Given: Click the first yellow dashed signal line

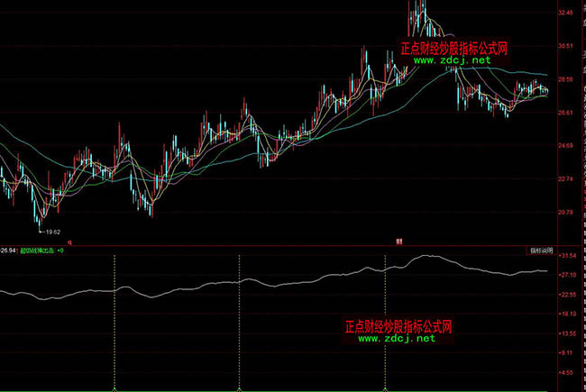Looking at the screenshot, I should pos(114,324).
